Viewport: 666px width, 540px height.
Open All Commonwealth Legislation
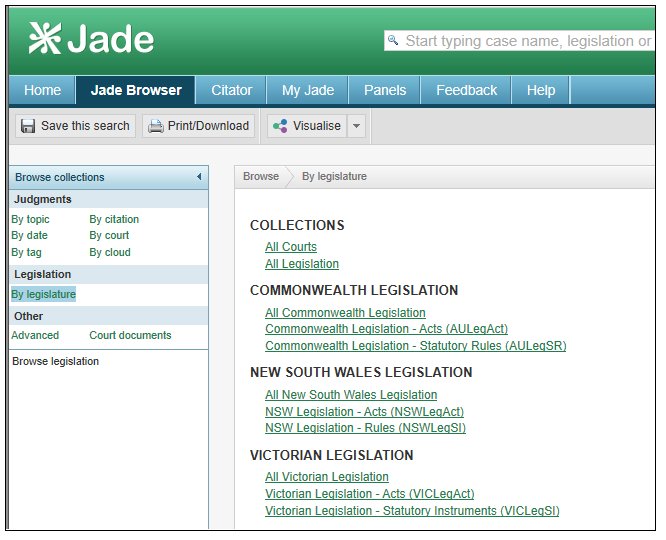click(345, 313)
